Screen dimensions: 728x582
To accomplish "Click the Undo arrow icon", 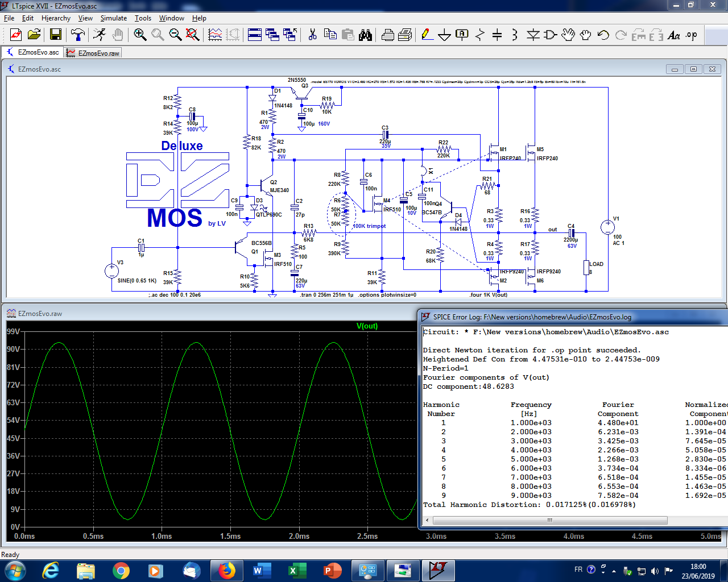I will (603, 35).
